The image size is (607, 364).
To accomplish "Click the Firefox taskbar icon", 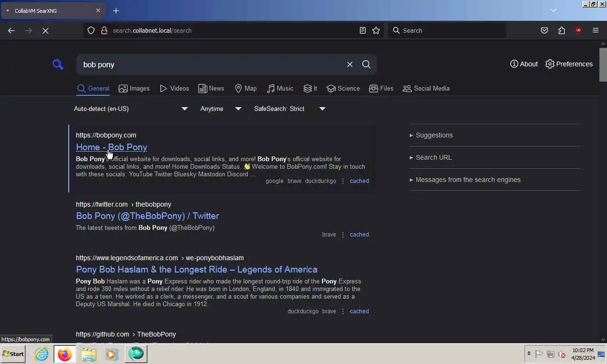I will pyautogui.click(x=65, y=354).
